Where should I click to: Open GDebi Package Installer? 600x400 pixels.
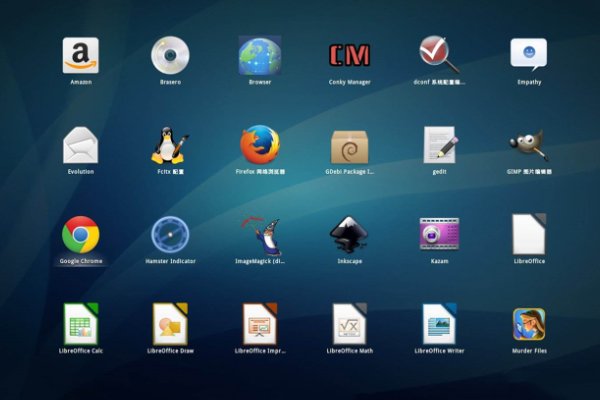point(349,145)
